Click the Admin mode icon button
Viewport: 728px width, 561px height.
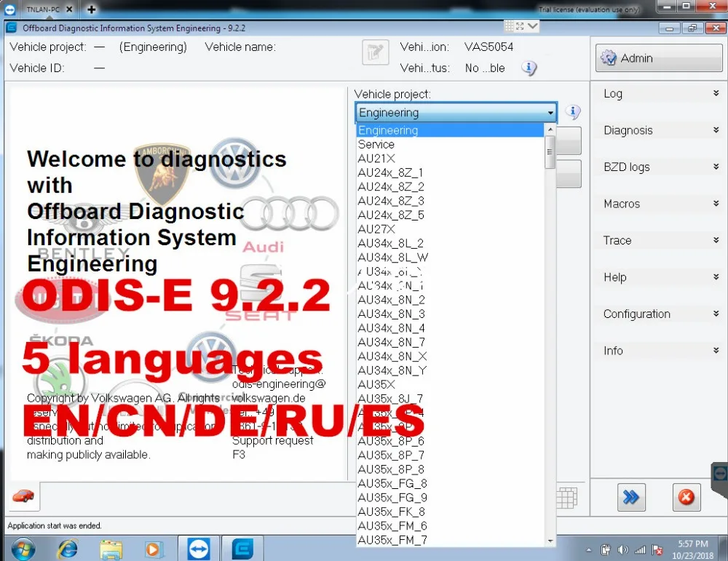click(659, 58)
